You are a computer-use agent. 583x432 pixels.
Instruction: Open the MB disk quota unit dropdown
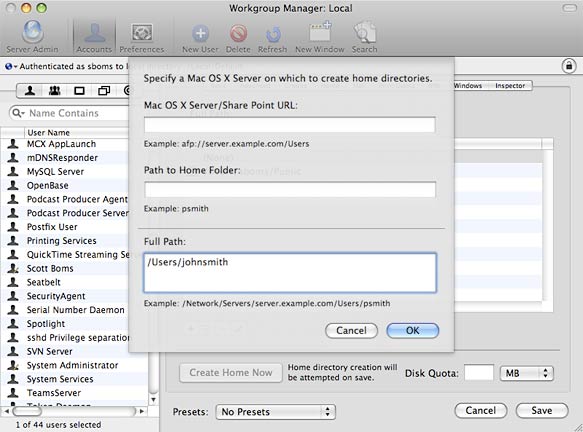(526, 373)
